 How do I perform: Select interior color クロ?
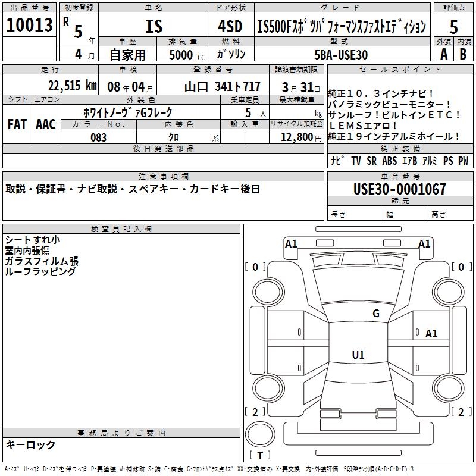pos(174,137)
